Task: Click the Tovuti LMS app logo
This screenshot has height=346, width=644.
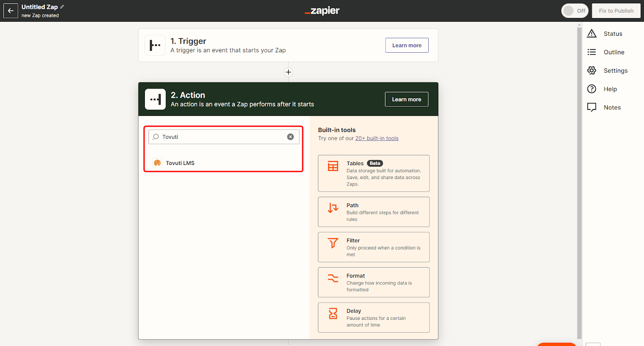Action: (157, 163)
